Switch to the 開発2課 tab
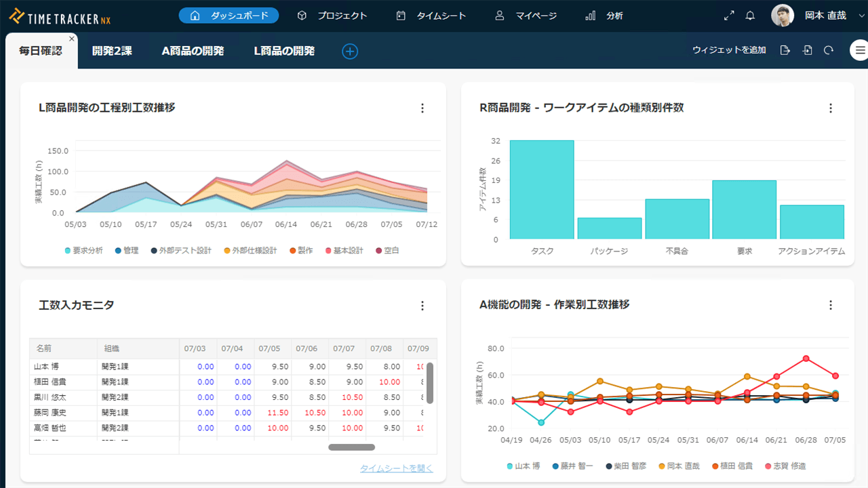Viewport: 868px width, 488px height. pos(112,51)
